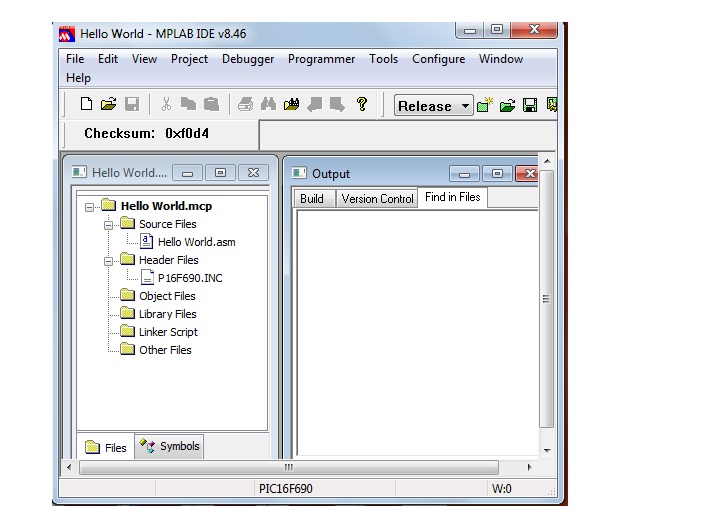
Task: Open the Debugger menu
Action: tap(248, 59)
